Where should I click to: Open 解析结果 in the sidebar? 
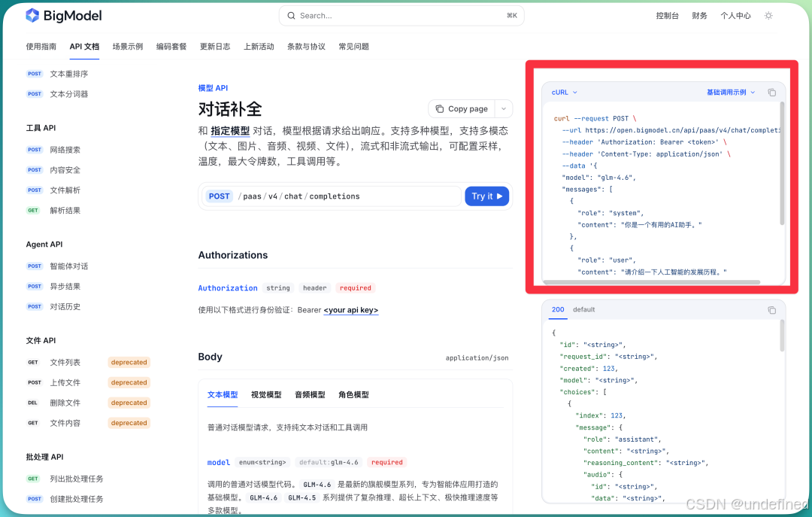click(x=65, y=211)
